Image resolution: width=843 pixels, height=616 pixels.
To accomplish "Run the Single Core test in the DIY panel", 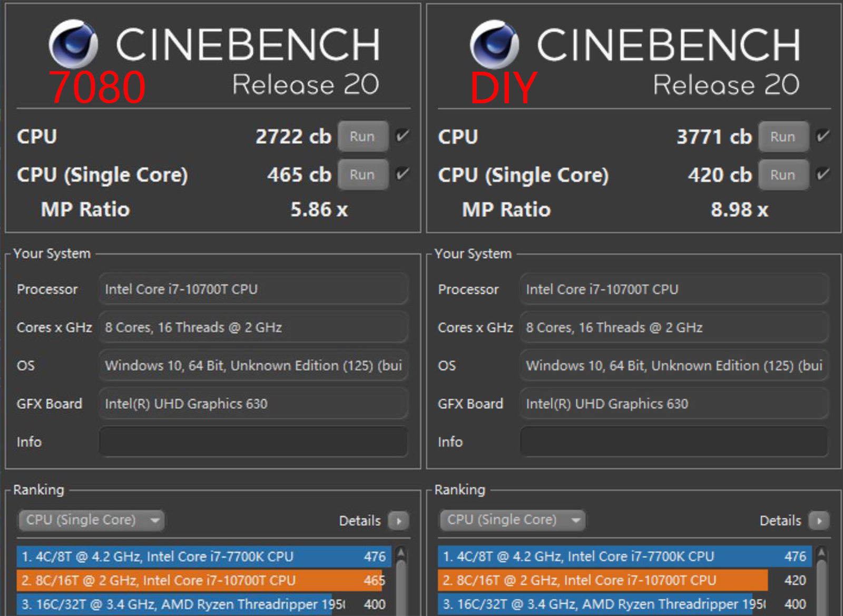I will (783, 174).
